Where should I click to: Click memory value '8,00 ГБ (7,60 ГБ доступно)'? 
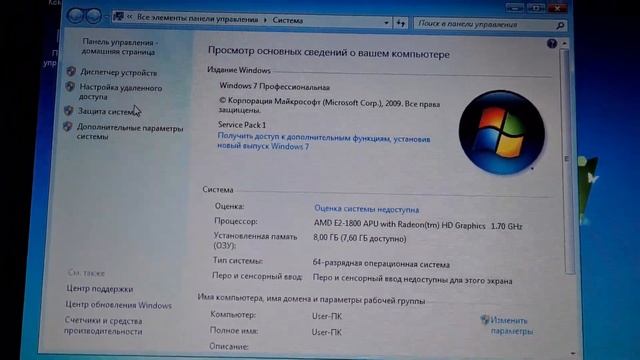[x=360, y=238]
